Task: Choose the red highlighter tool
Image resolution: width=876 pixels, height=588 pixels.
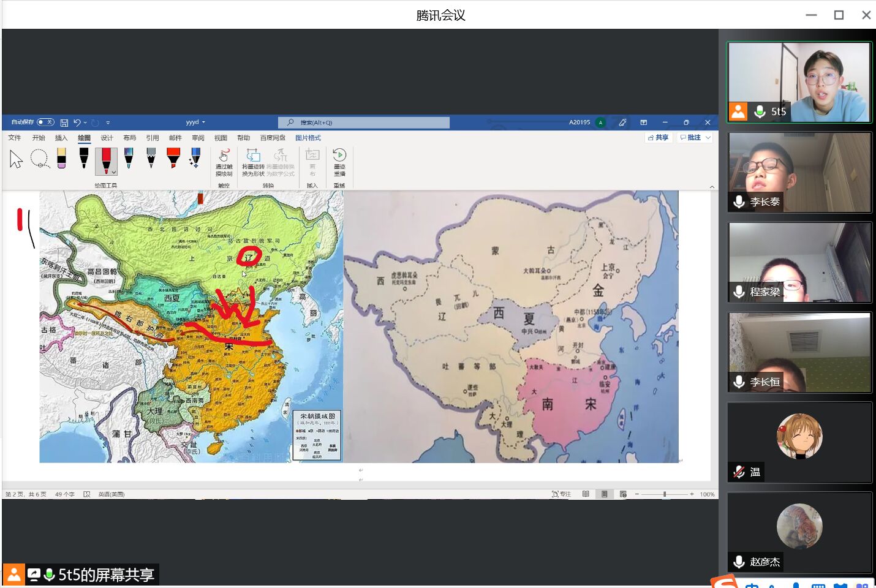Action: point(173,158)
